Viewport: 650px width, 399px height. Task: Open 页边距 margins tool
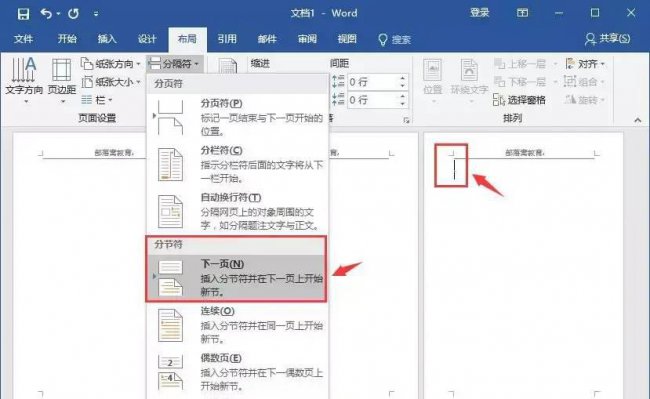tap(62, 80)
